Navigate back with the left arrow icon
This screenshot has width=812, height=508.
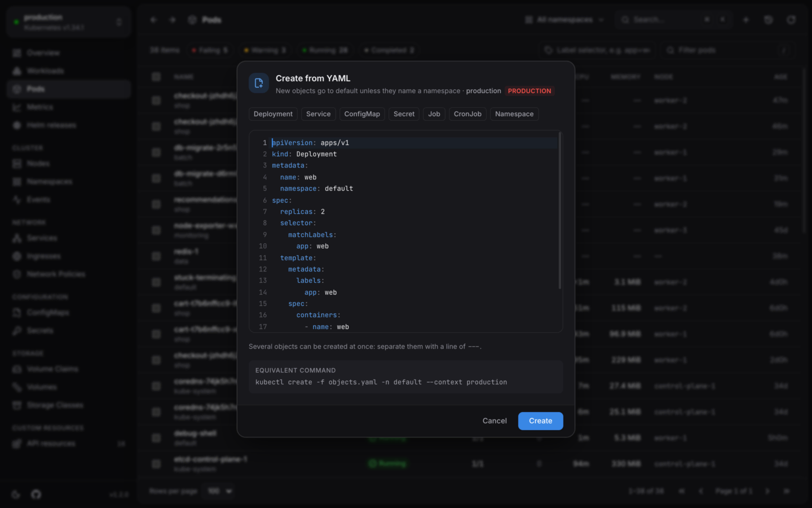(x=153, y=20)
